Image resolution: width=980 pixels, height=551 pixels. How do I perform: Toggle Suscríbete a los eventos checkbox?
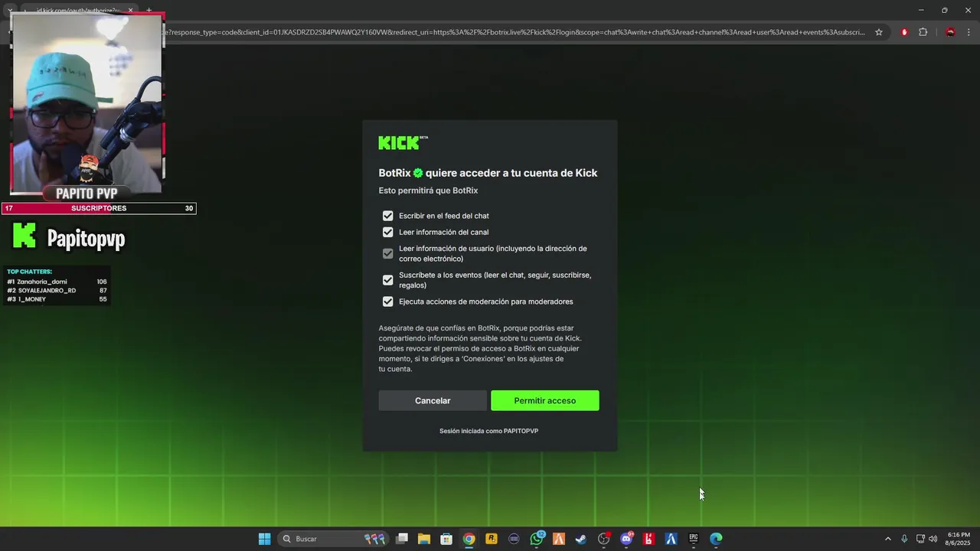pos(387,280)
